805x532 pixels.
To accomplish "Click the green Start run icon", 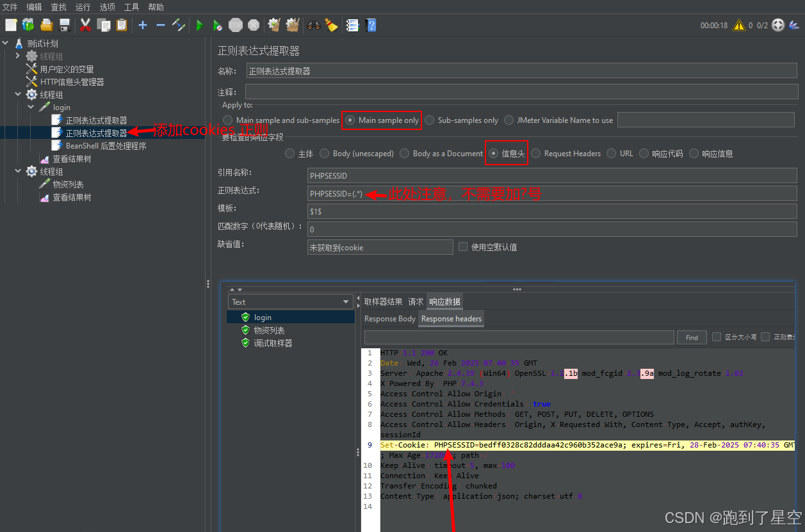I will coord(200,25).
